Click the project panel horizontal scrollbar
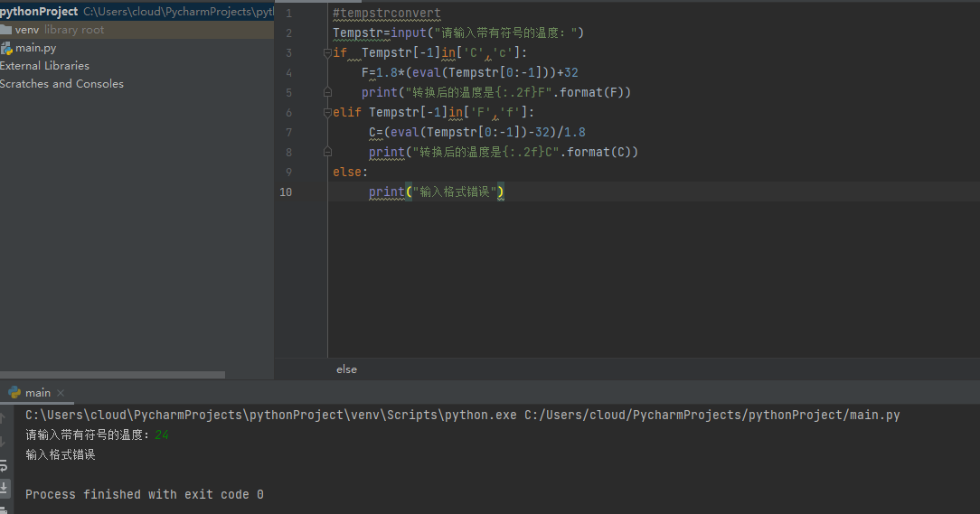 pos(112,376)
